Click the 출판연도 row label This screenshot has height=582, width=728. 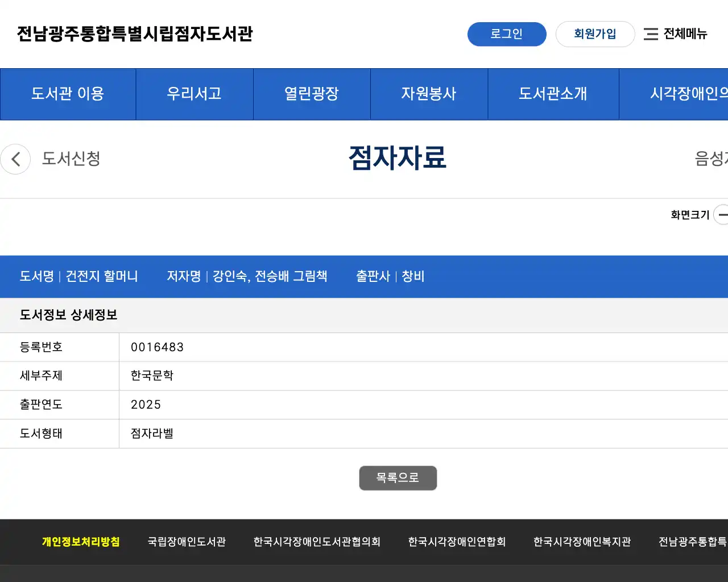41,405
